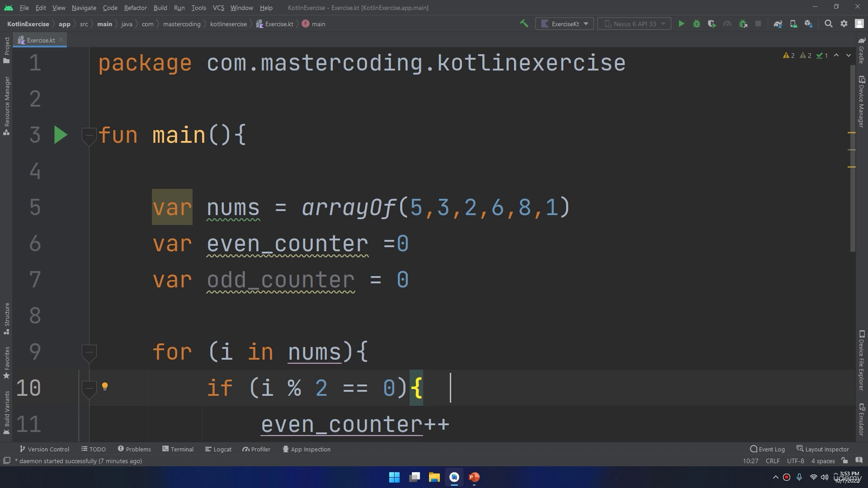This screenshot has width=868, height=488.
Task: Toggle the Project tool window
Action: tap(6, 50)
